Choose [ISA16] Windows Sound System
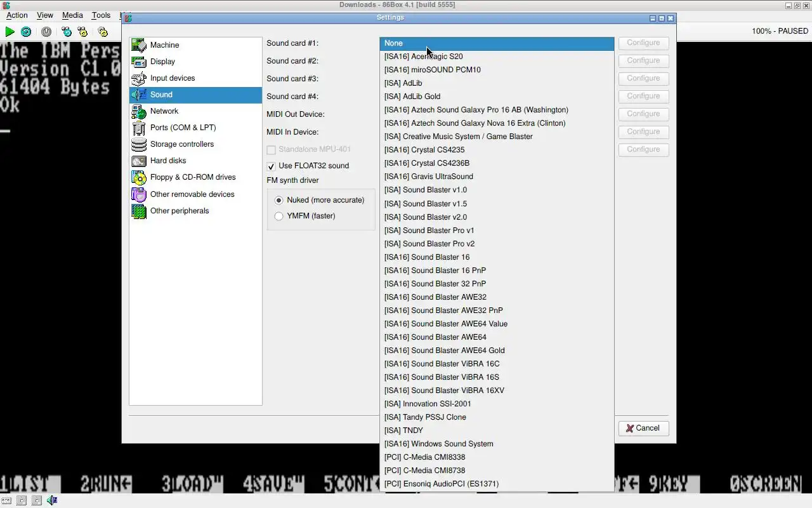 (497, 444)
